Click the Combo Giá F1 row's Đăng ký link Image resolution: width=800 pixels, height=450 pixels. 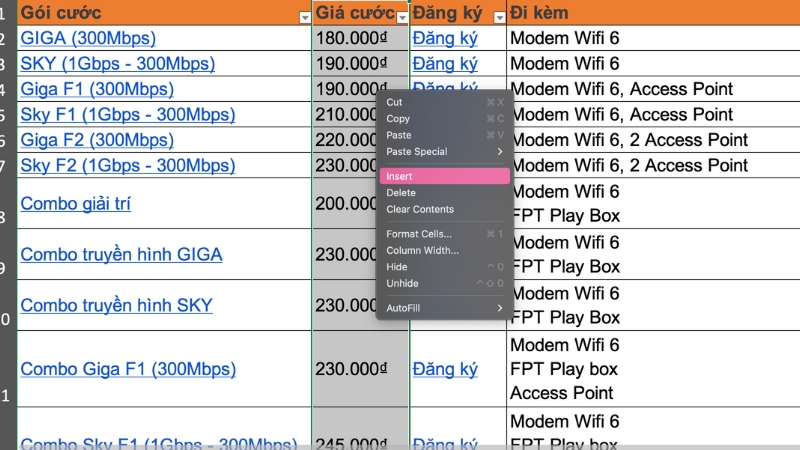click(445, 369)
